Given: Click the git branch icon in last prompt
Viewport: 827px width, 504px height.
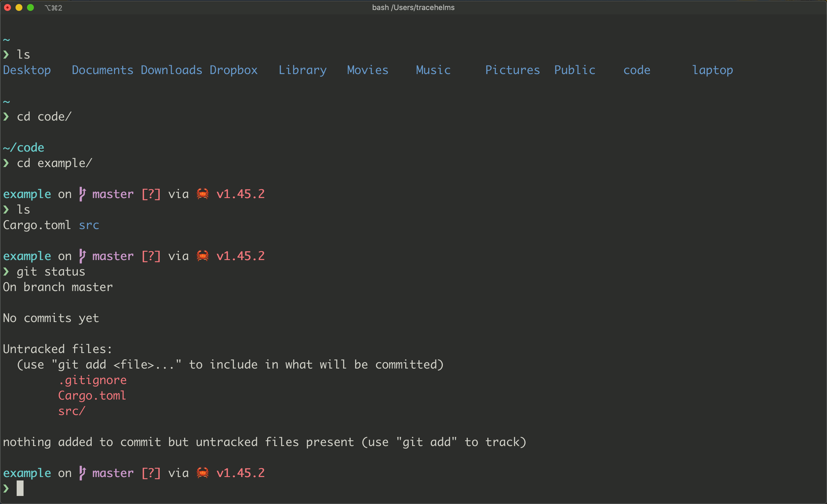Looking at the screenshot, I should point(82,473).
